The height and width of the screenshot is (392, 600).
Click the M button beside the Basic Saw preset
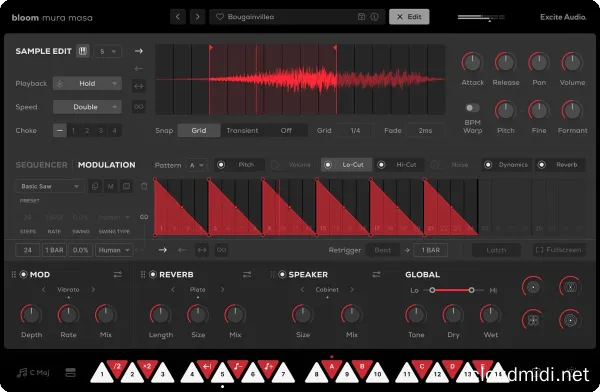coord(111,186)
